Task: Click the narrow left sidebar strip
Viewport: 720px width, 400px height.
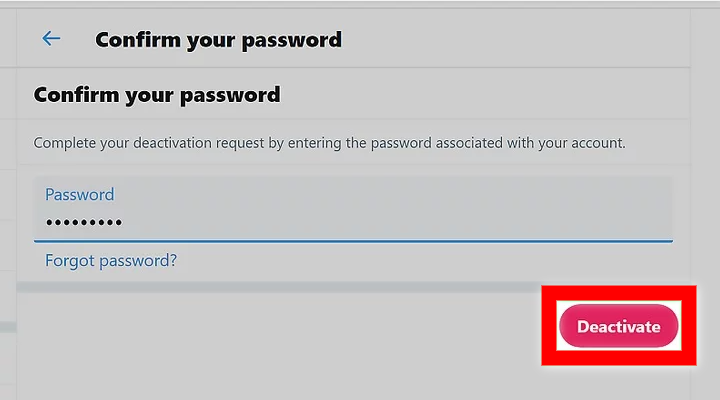Action: [x=8, y=204]
